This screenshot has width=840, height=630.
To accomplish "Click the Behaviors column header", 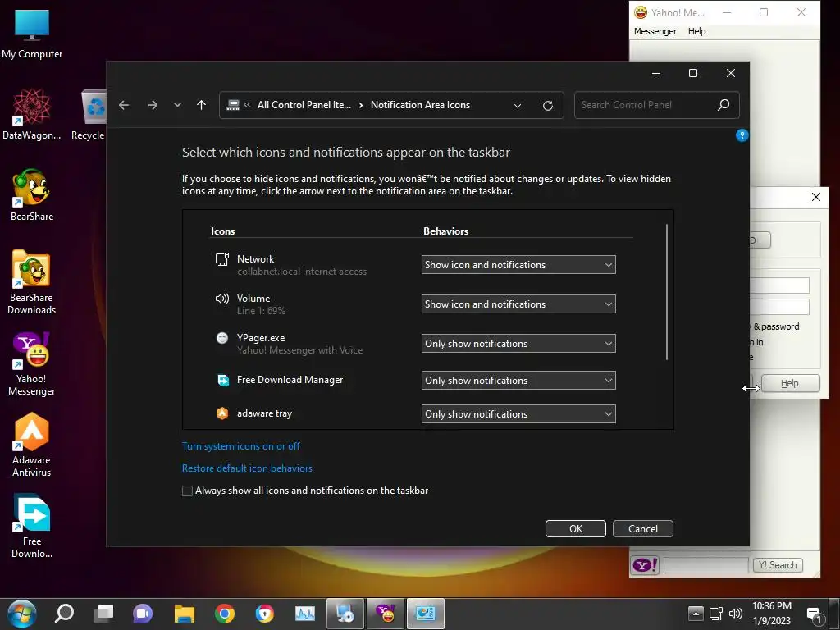I will [x=445, y=231].
